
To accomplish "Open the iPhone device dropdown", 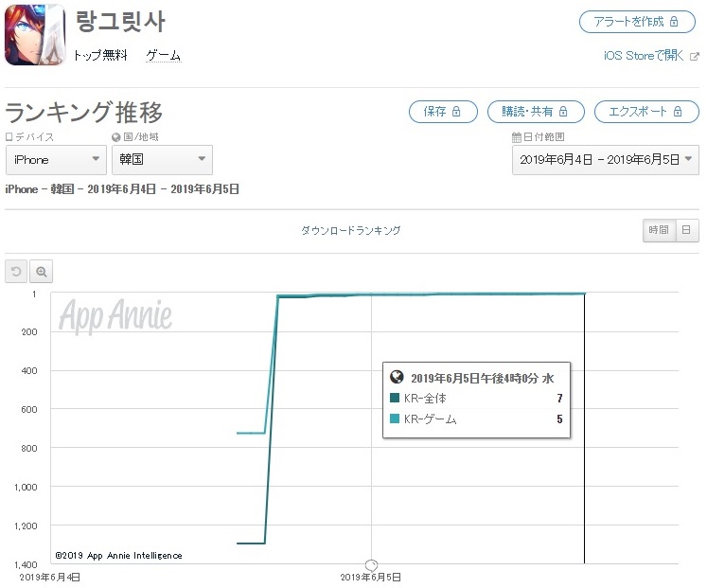I will point(56,159).
